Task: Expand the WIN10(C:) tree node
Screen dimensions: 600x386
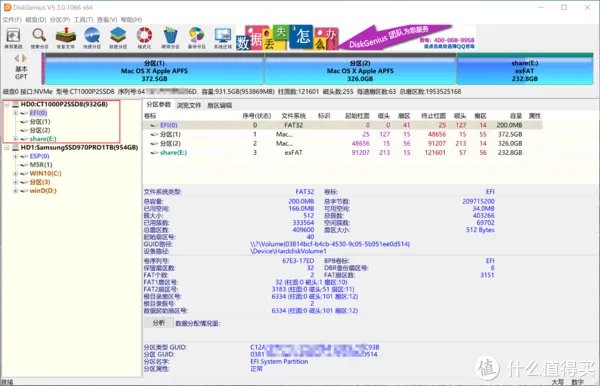Action: (15, 173)
